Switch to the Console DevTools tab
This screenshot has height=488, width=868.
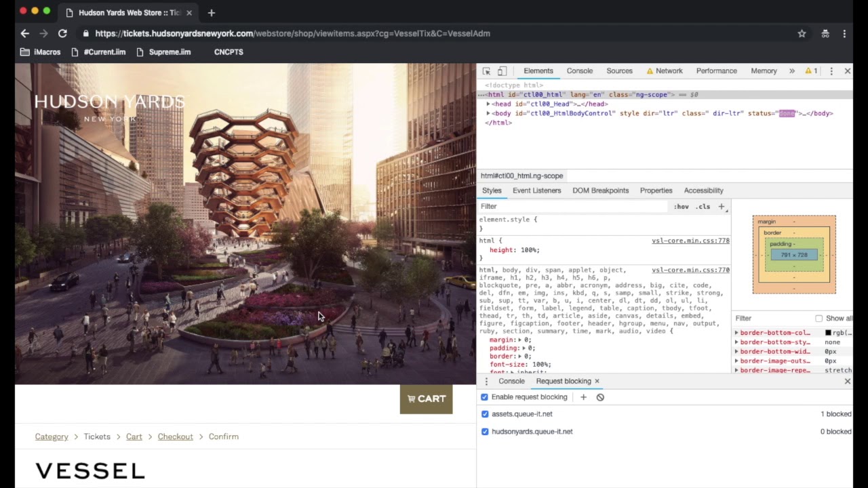(x=580, y=71)
